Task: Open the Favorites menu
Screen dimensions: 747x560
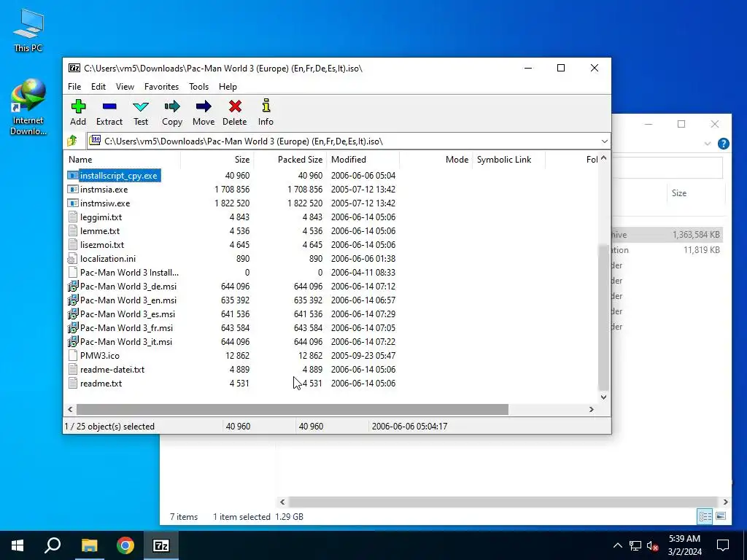Action: point(161,87)
